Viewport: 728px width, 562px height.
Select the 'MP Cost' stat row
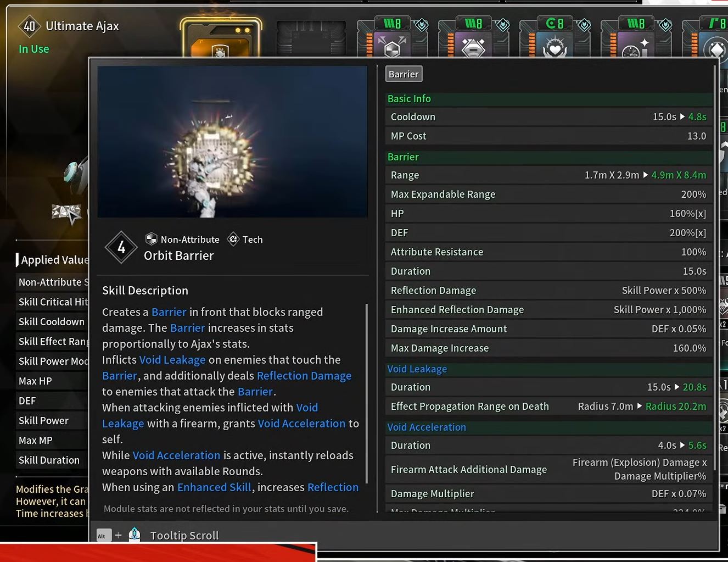[x=548, y=136]
